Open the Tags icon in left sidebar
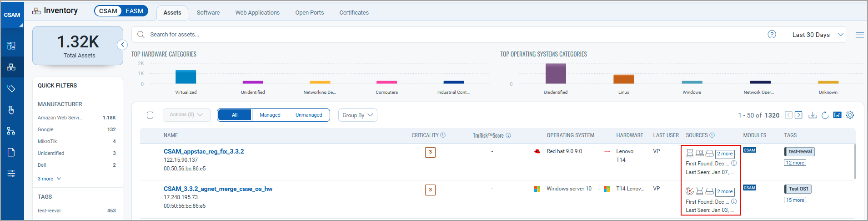 click(x=11, y=88)
